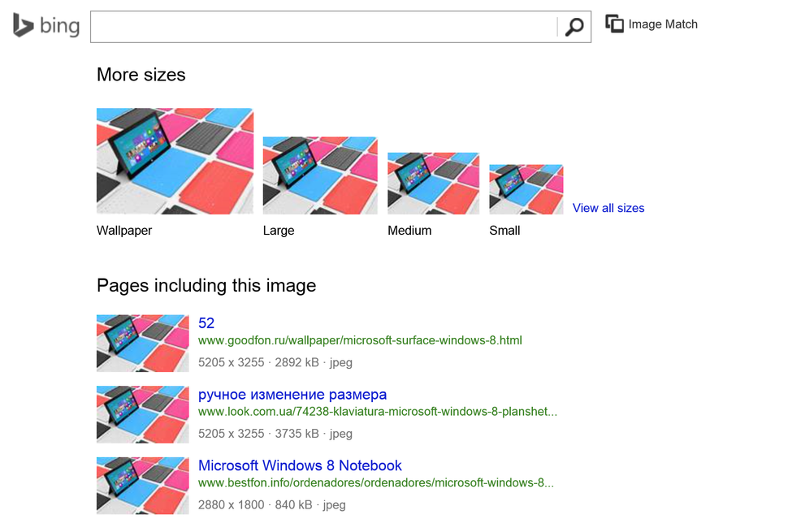This screenshot has width=788, height=532.
Task: Click the thumbnail beside the Notebook result
Action: click(142, 485)
